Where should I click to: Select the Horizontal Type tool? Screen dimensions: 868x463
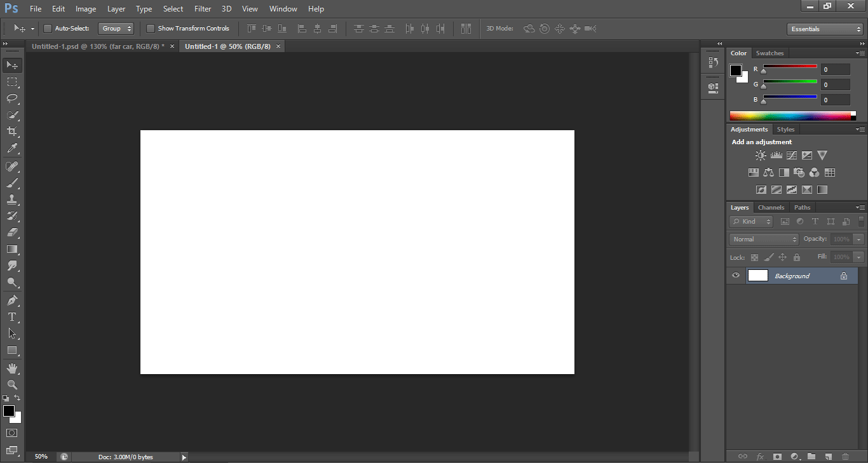[x=12, y=317]
